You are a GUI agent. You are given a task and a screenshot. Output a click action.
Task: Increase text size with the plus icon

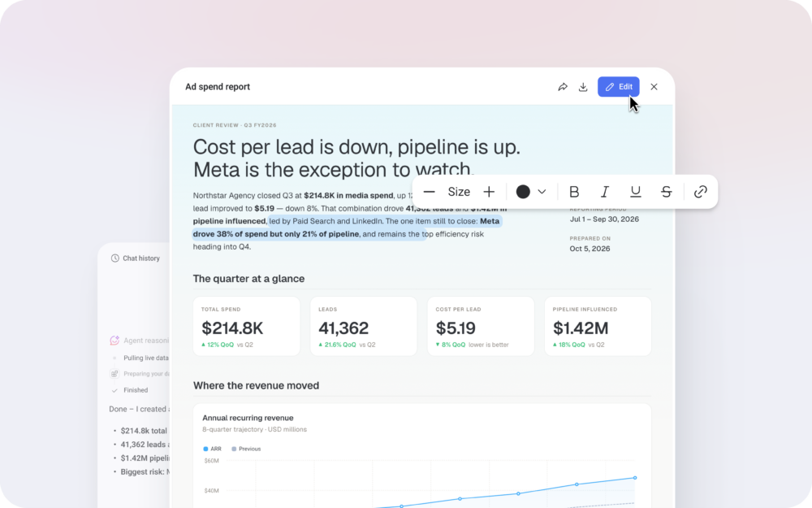489,192
